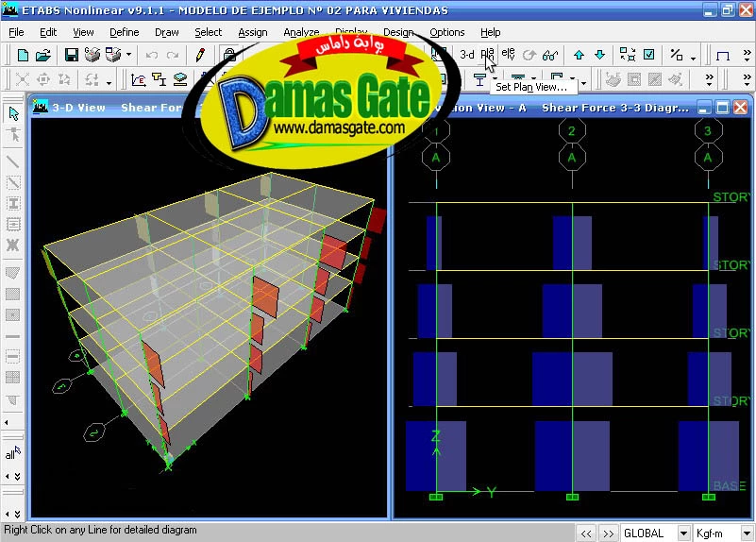Click the Set Elevation View icon
Screen dimensions: 756x542
(508, 55)
